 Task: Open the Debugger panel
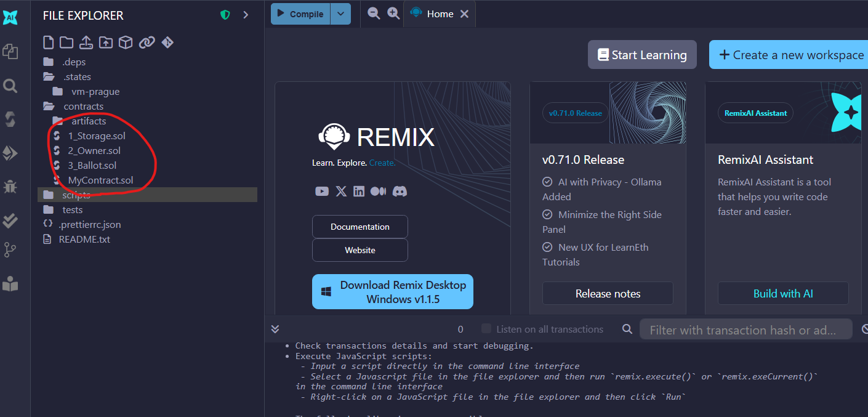[10, 185]
